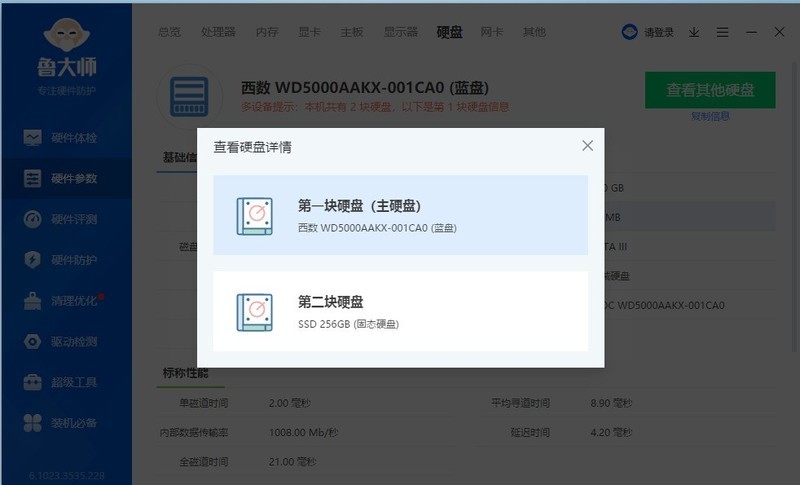800x485 pixels.
Task: Click 查看其他硬盘 green button
Action: tap(710, 90)
